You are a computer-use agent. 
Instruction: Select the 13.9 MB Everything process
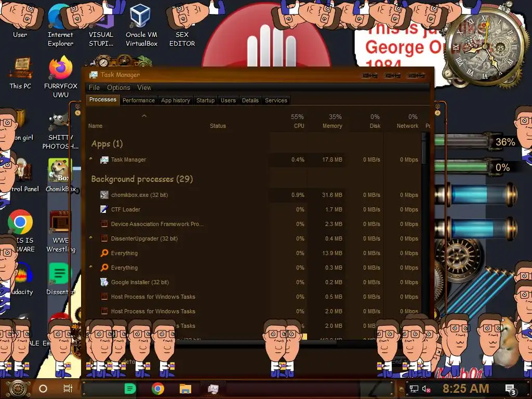click(x=254, y=253)
